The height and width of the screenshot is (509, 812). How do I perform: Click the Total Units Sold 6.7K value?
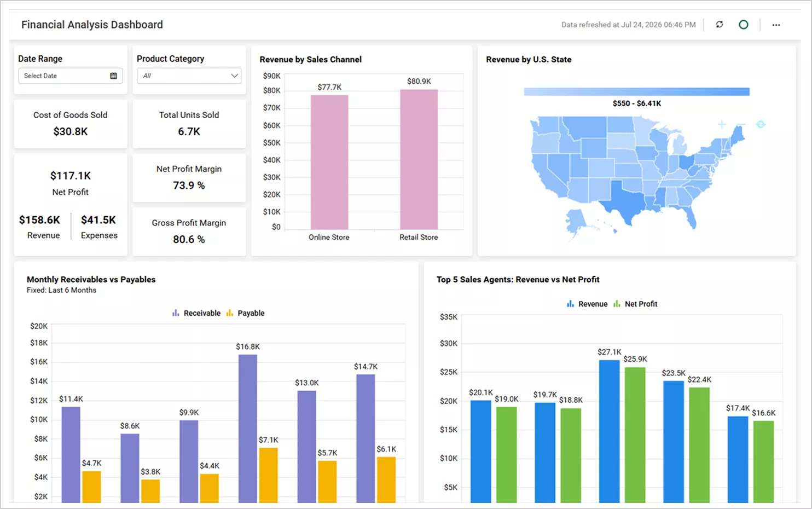(x=189, y=131)
